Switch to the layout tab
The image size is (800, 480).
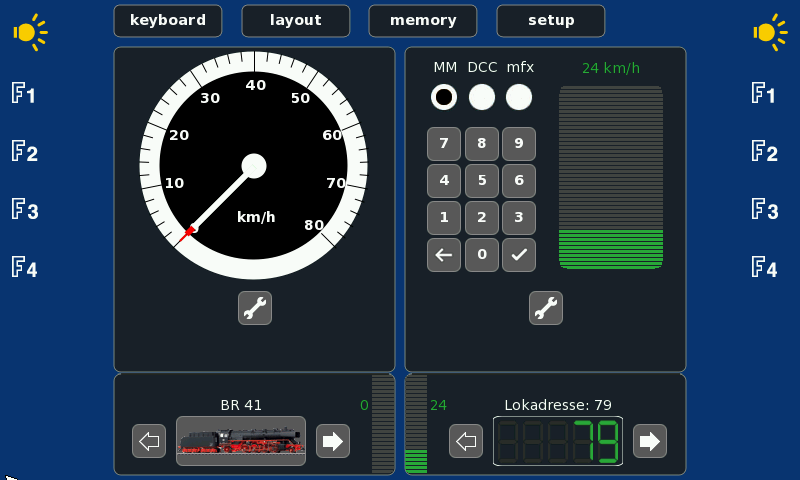pyautogui.click(x=296, y=20)
